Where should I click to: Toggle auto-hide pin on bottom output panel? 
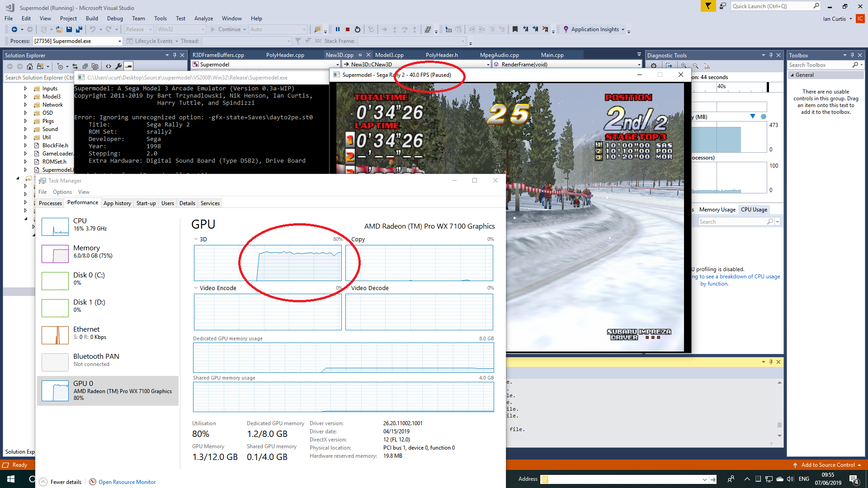[x=771, y=362]
